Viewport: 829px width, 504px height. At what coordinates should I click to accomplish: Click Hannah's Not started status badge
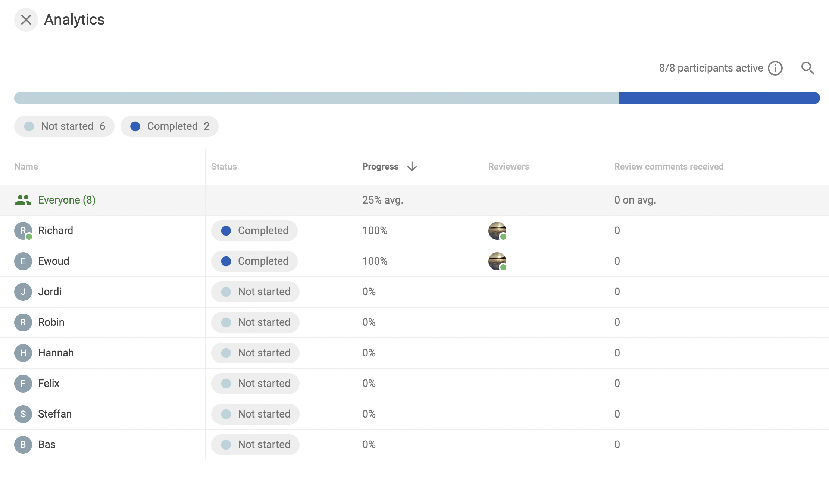[x=255, y=353]
